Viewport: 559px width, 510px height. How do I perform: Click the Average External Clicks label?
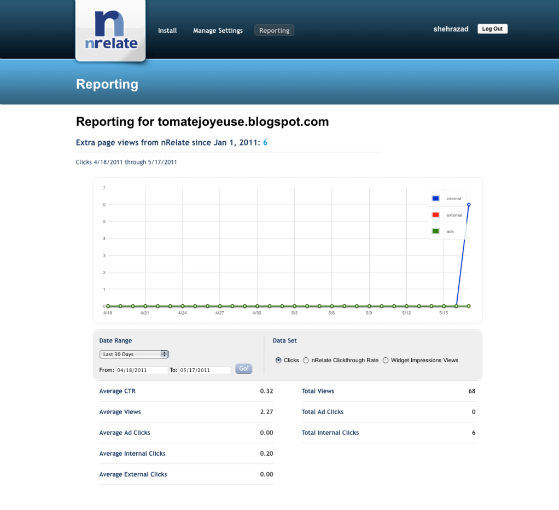pyautogui.click(x=133, y=474)
